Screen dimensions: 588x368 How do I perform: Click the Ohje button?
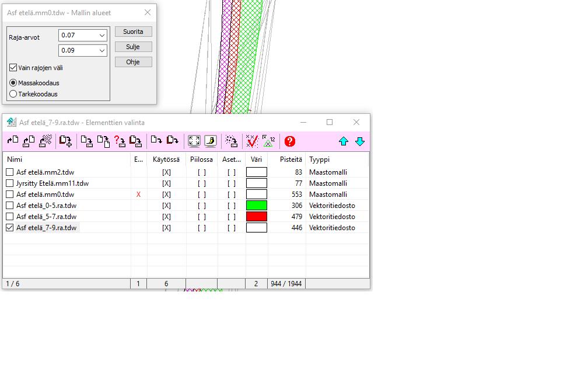pos(133,62)
